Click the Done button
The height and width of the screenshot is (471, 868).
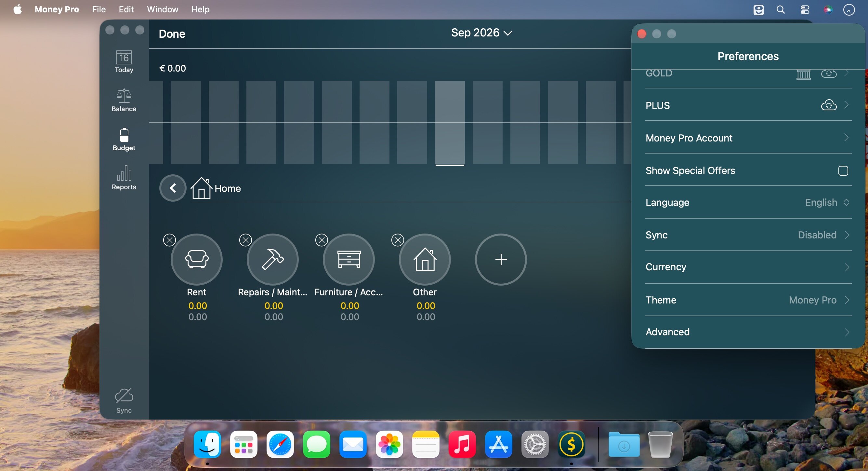(172, 34)
